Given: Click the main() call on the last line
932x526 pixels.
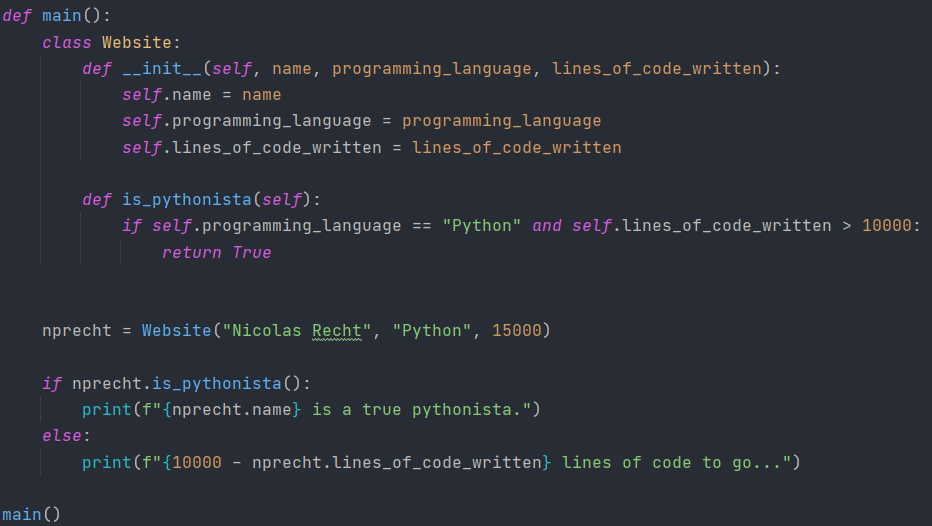Looking at the screenshot, I should coord(31,514).
